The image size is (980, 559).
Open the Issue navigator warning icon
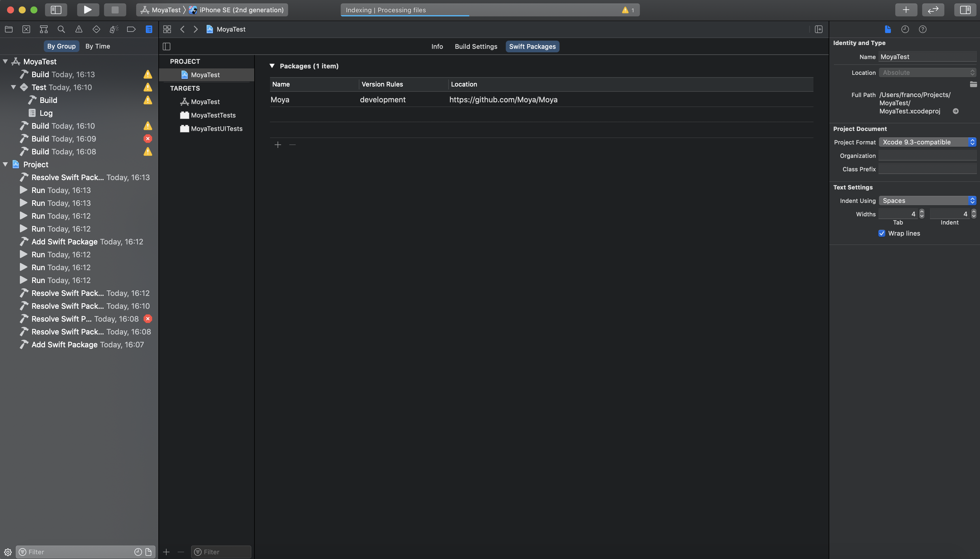click(79, 29)
